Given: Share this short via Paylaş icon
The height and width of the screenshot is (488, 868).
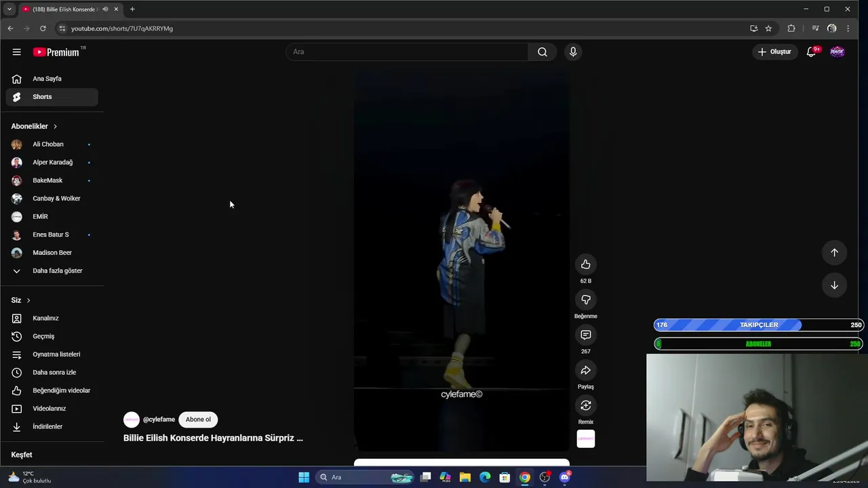Looking at the screenshot, I should point(586,370).
